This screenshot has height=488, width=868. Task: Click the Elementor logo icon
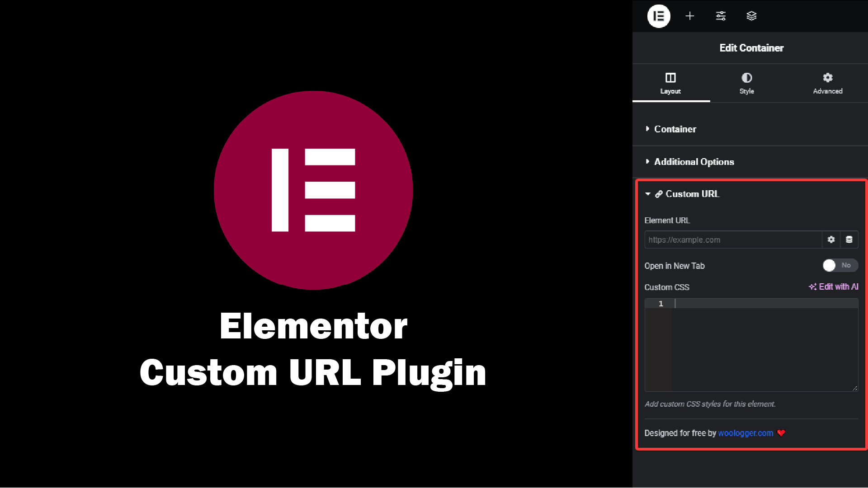click(658, 16)
